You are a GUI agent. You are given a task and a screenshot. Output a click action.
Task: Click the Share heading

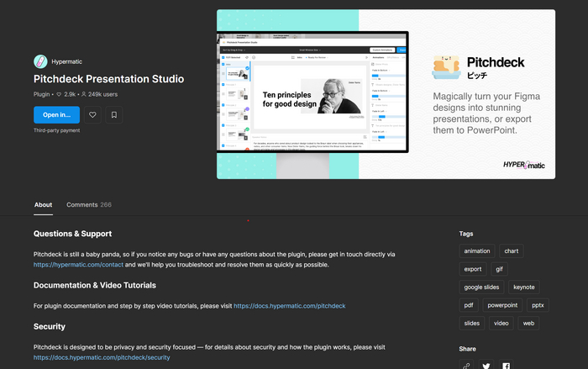tap(467, 349)
